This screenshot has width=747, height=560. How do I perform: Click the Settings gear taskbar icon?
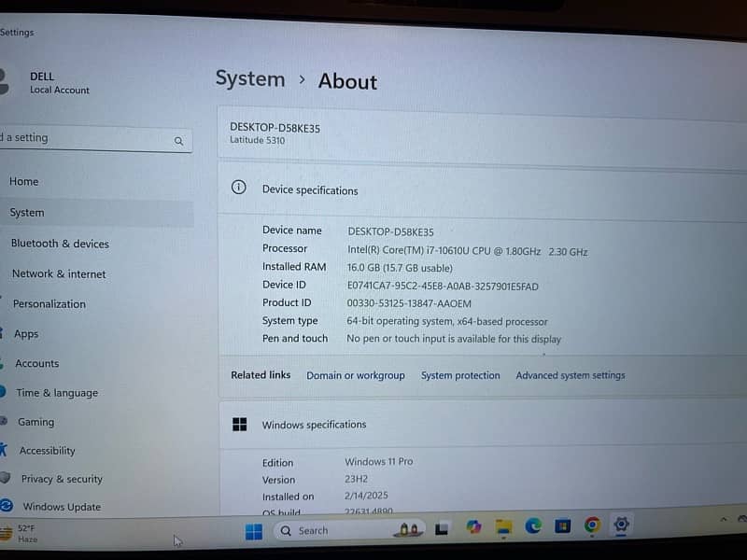(622, 525)
